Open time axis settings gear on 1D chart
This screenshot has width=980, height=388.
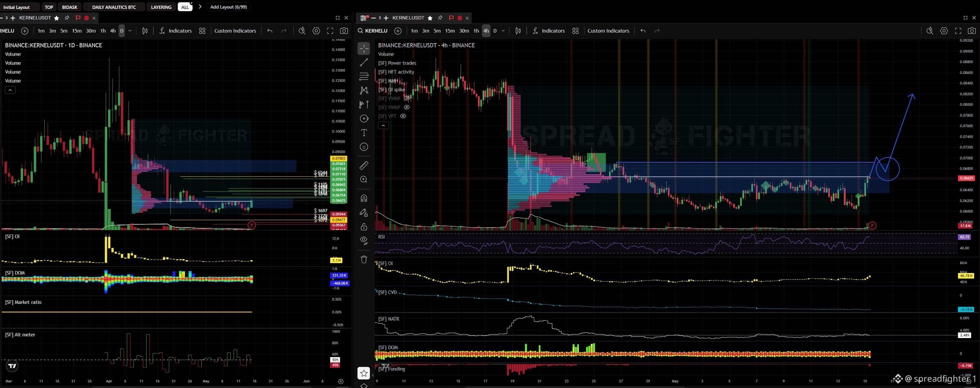pos(340,381)
